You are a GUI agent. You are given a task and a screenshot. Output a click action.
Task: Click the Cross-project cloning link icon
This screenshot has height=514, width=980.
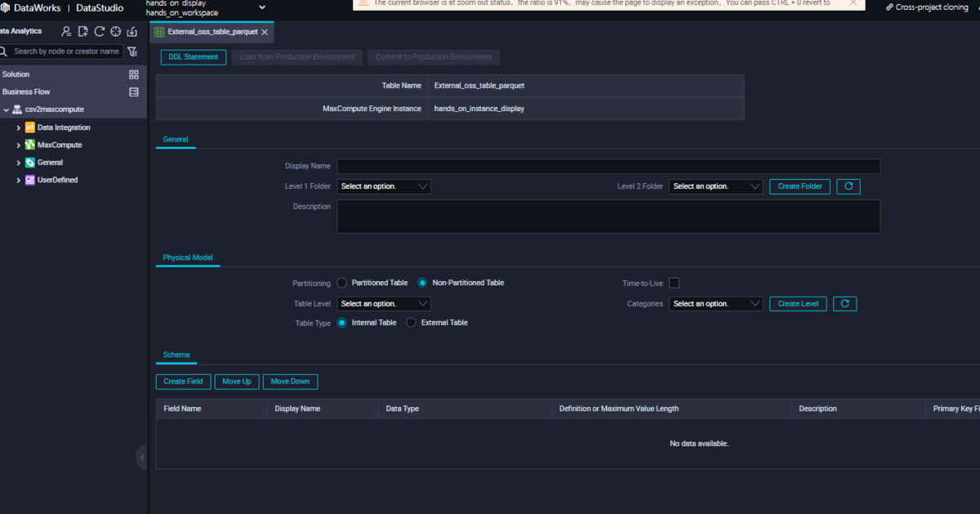[889, 7]
